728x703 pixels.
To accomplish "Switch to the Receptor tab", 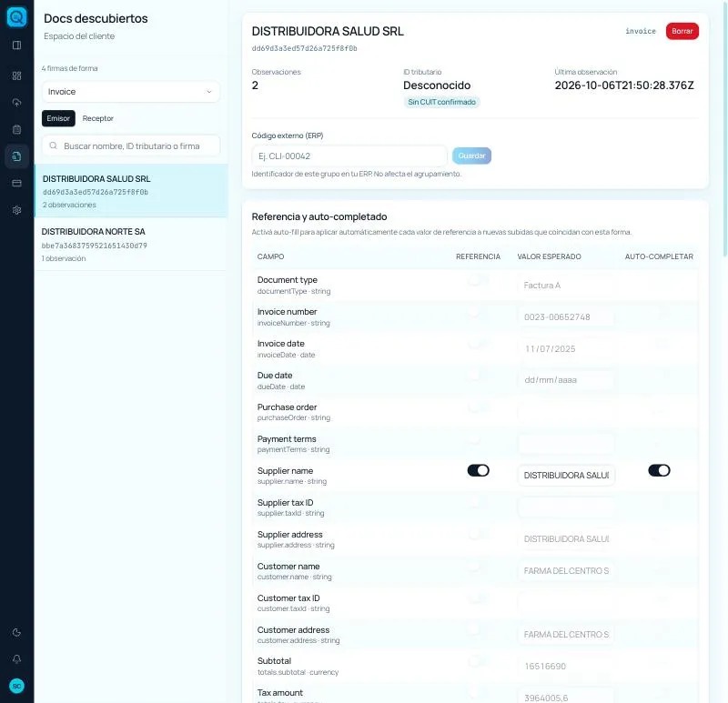I will pyautogui.click(x=98, y=118).
